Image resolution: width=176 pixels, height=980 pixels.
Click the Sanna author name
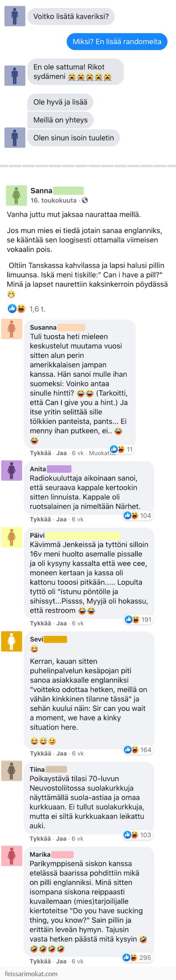[41, 190]
